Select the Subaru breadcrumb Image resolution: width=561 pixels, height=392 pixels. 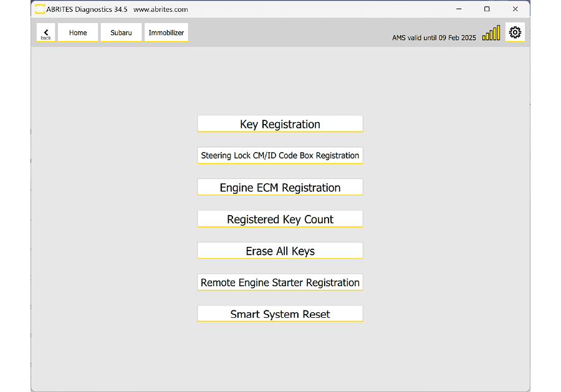tap(121, 33)
